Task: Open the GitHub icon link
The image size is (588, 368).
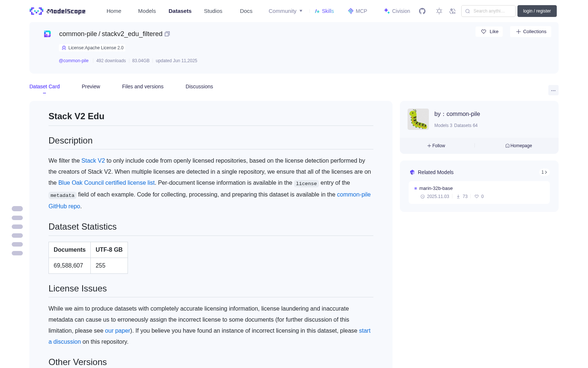Action: click(x=422, y=11)
